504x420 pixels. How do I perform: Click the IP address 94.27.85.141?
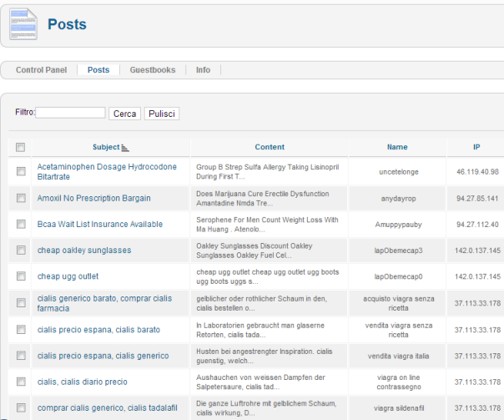[477, 199]
